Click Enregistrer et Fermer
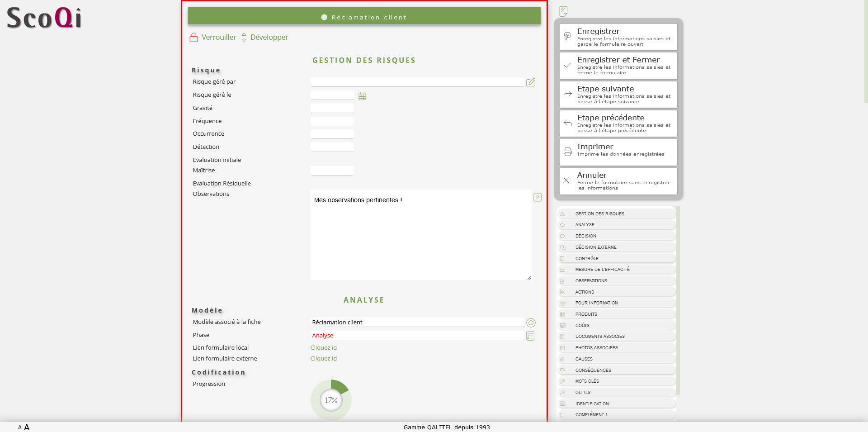 [618, 66]
